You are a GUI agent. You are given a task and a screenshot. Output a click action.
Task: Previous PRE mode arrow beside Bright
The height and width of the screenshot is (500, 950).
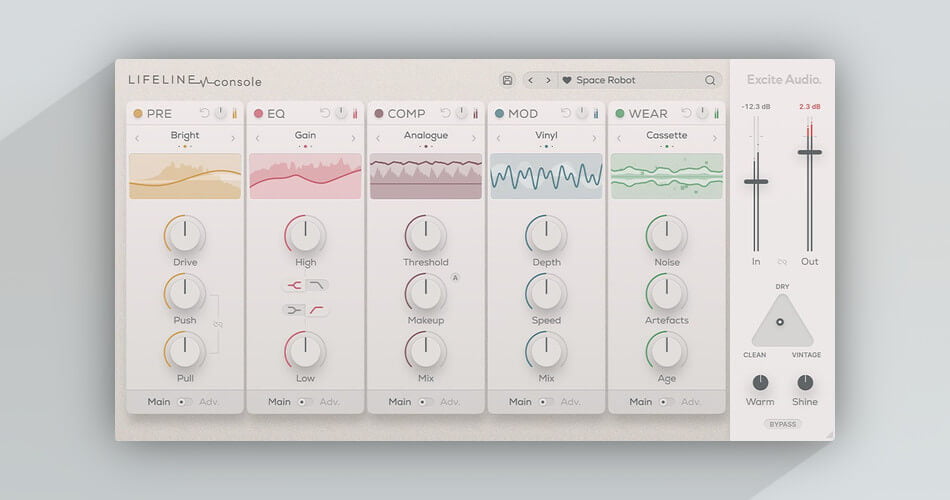(x=138, y=139)
